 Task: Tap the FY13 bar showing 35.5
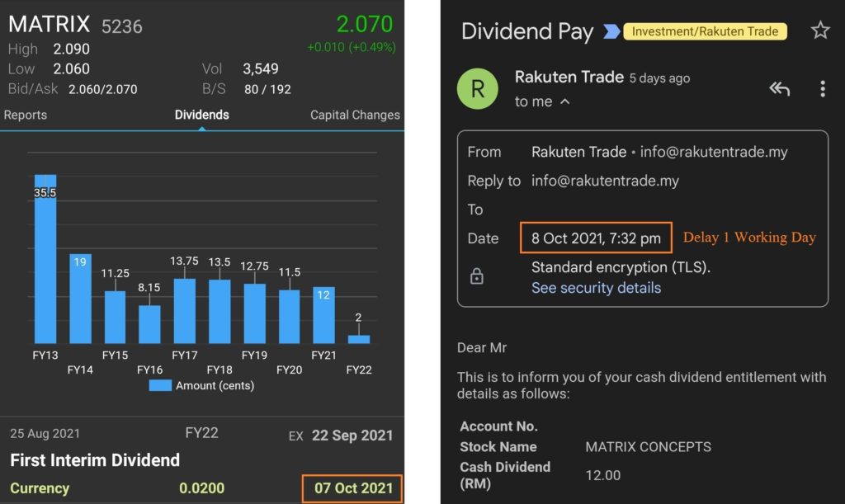point(45,259)
